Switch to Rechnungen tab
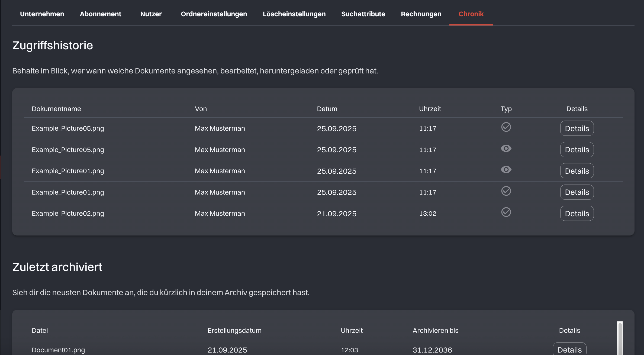This screenshot has height=355, width=644. (x=421, y=14)
